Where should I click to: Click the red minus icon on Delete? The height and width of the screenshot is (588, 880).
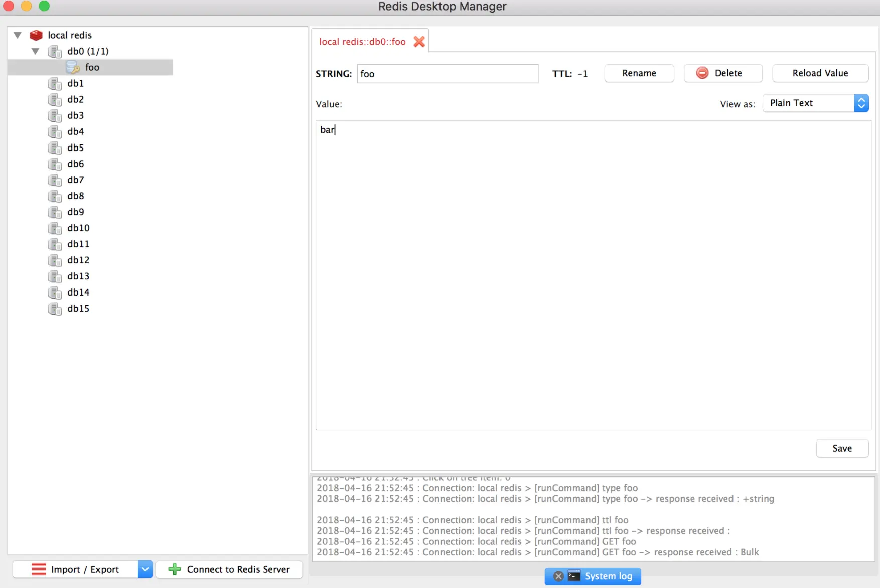click(x=702, y=73)
